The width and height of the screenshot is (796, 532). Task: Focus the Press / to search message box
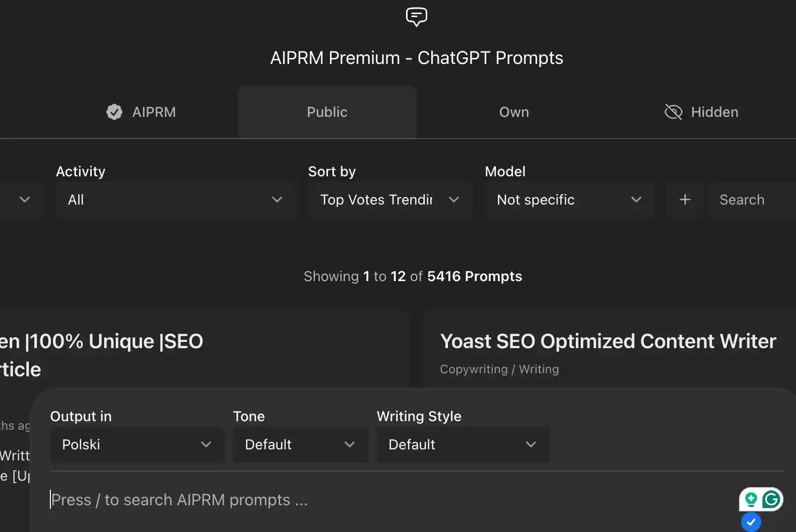coord(353,500)
